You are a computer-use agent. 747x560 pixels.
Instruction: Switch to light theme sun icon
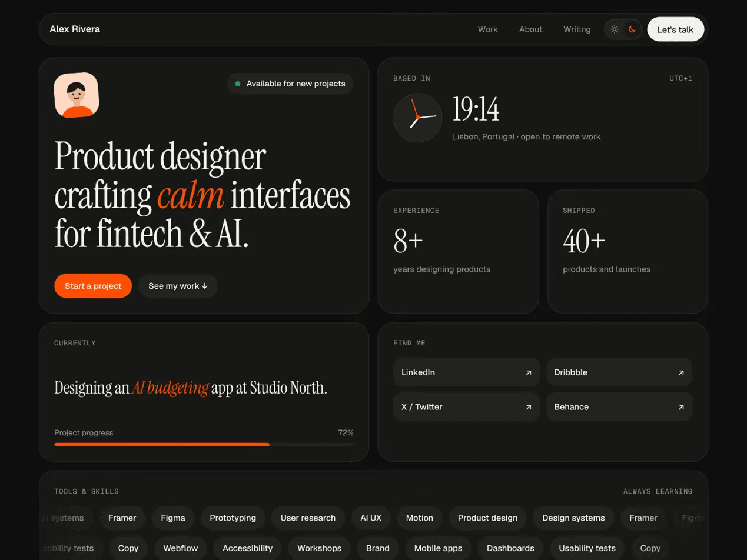coord(615,29)
